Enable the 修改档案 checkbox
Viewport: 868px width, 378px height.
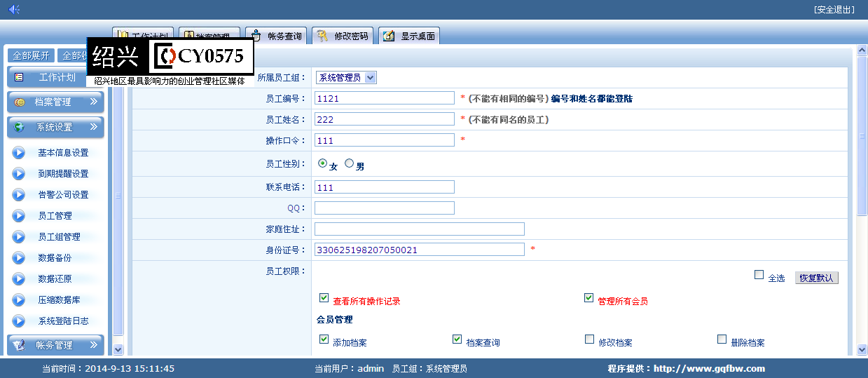(x=589, y=339)
